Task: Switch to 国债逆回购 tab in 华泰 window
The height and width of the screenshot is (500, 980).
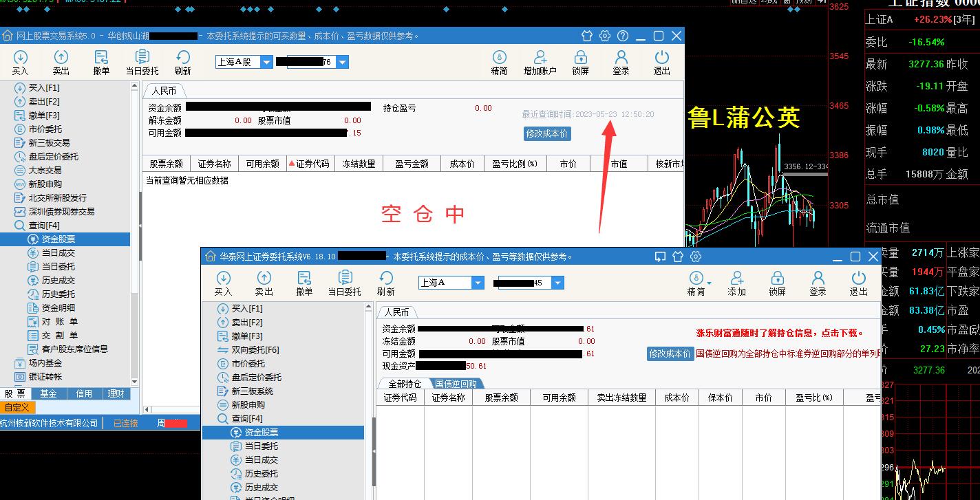Action: (x=456, y=384)
